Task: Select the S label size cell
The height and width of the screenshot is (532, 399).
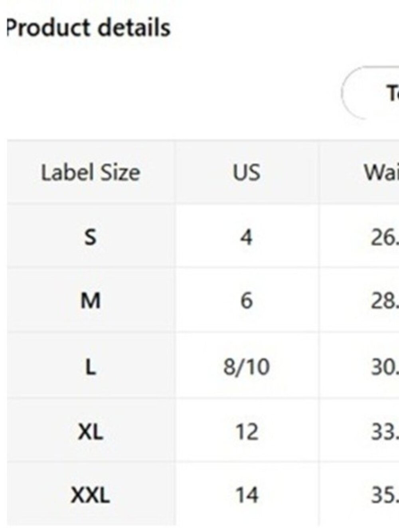Action: 91,237
